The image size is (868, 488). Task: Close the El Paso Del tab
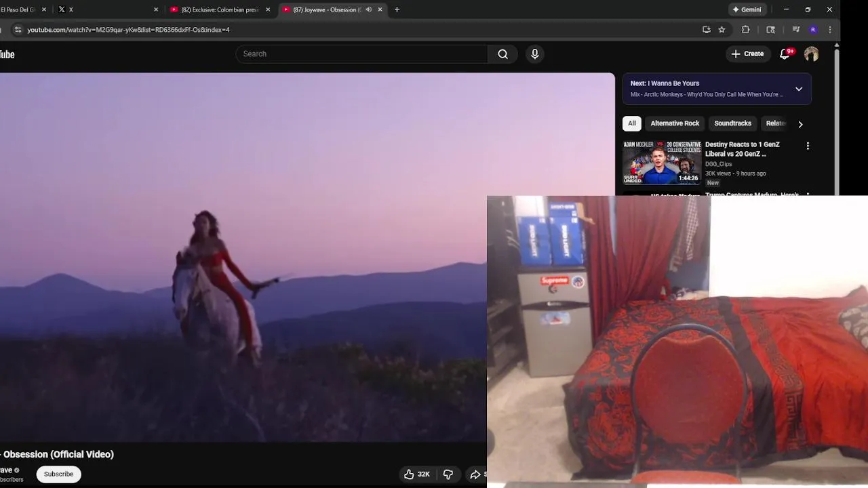[45, 9]
